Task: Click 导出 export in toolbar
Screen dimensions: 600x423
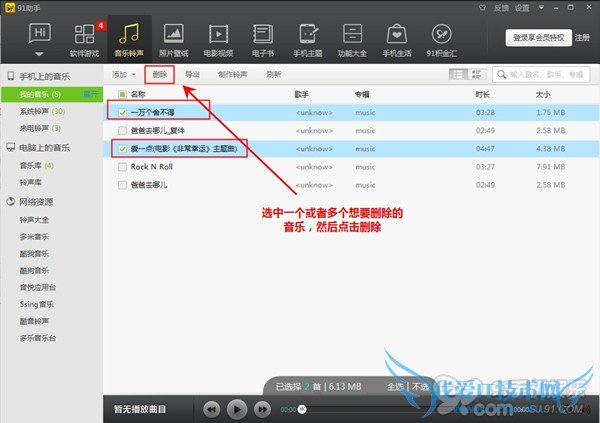Action: point(192,74)
